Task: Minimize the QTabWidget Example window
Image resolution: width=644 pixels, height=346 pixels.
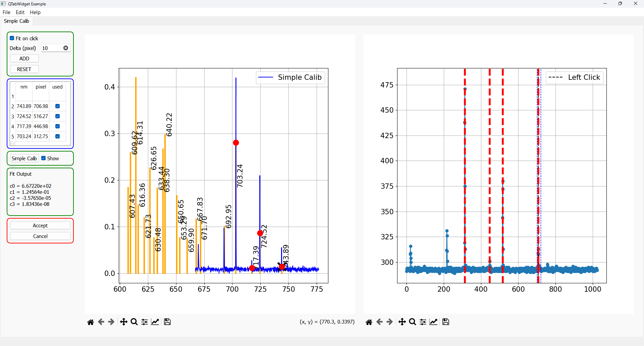Action: pyautogui.click(x=605, y=4)
